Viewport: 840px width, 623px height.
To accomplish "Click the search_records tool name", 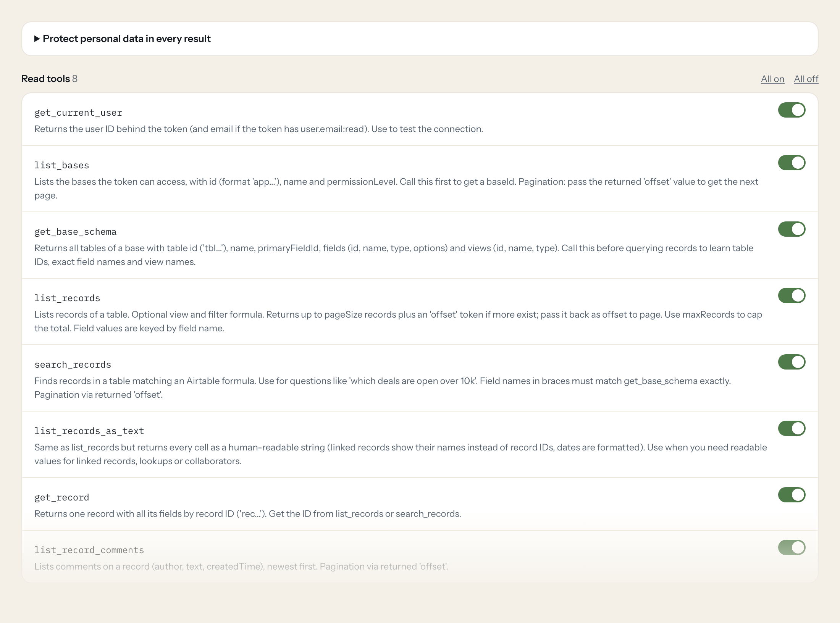I will (x=73, y=365).
